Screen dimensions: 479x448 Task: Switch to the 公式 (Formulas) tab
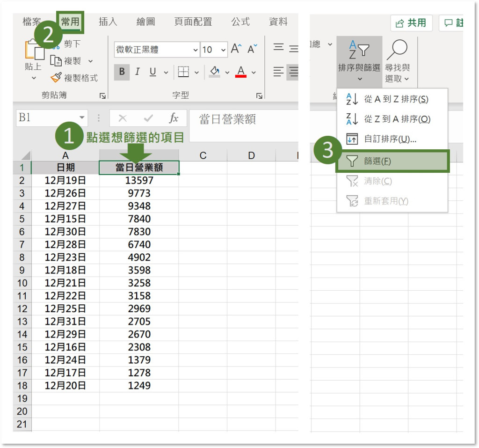(x=240, y=22)
